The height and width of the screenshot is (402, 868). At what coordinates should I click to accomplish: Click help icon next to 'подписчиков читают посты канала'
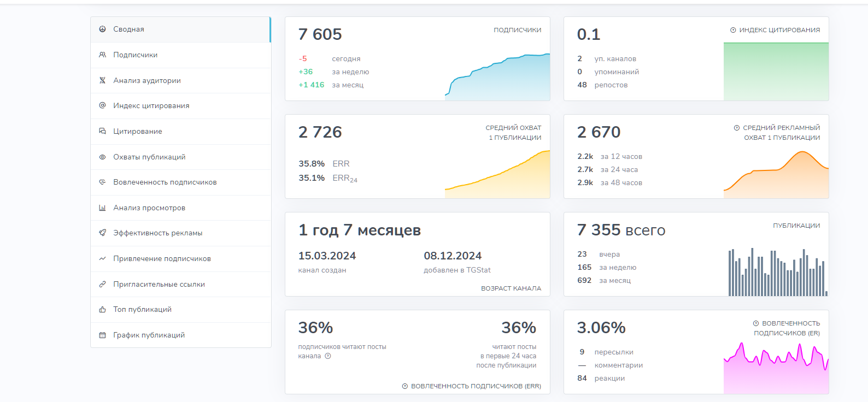[x=328, y=356]
